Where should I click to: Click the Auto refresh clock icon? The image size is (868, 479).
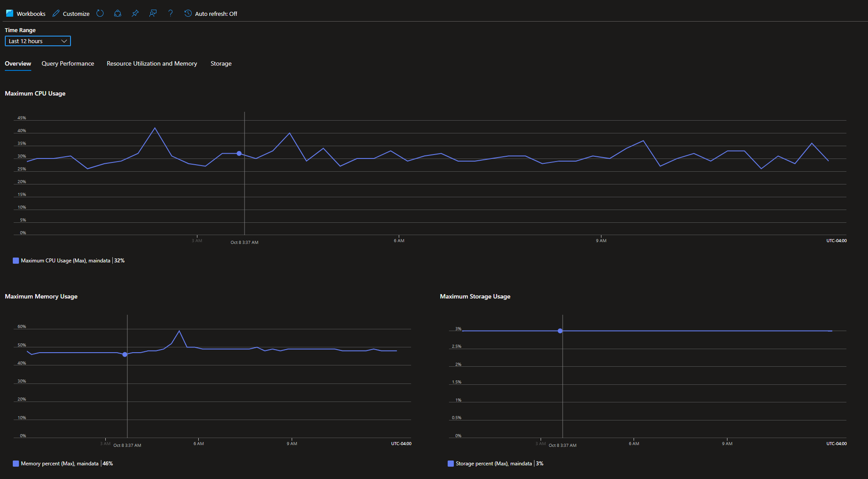click(188, 13)
